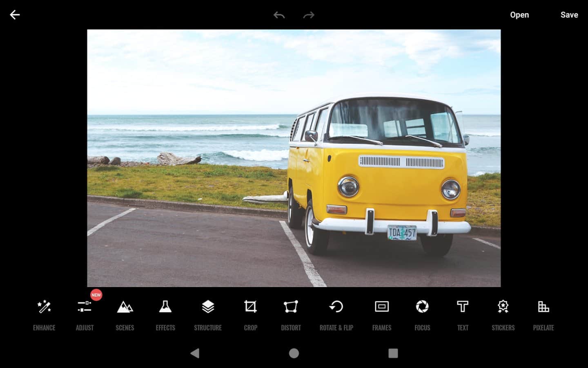Redo the last undone edit
588x368 pixels.
click(309, 15)
